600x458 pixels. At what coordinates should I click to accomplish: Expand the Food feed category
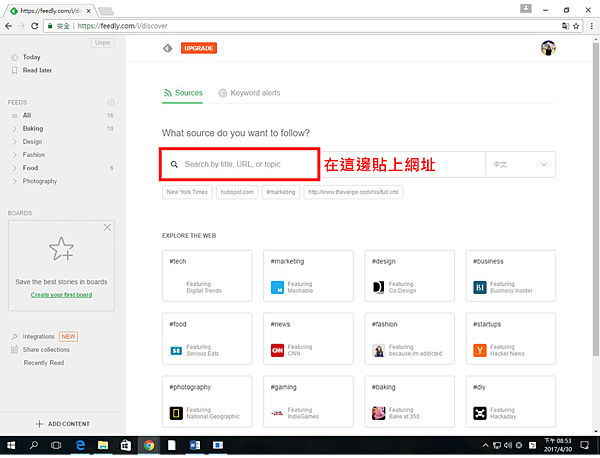click(x=15, y=168)
